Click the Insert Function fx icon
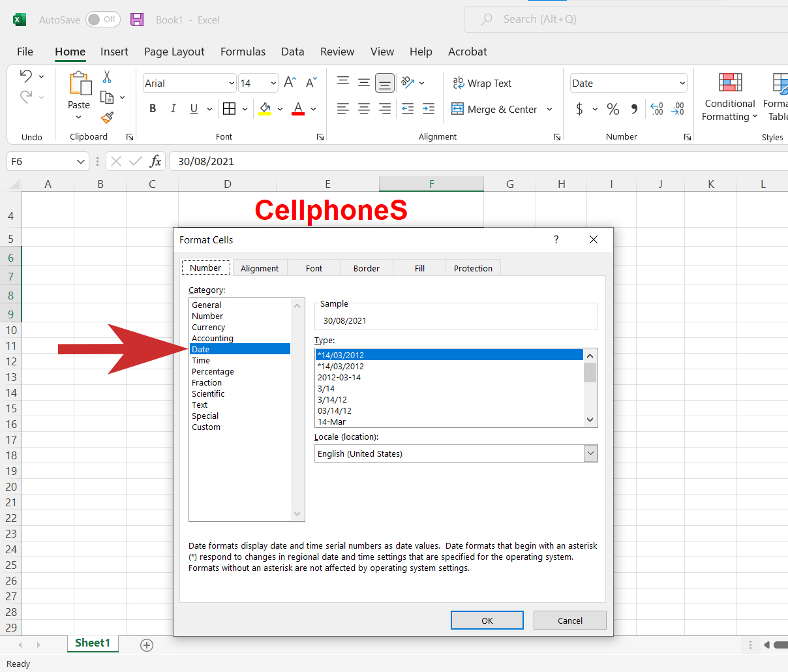 click(x=155, y=161)
